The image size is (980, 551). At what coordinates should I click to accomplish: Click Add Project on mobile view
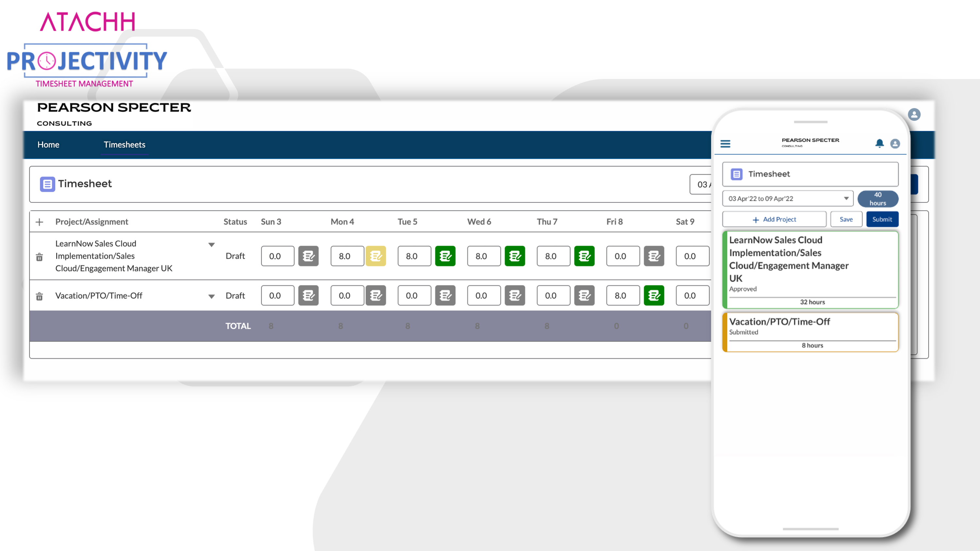pos(774,219)
